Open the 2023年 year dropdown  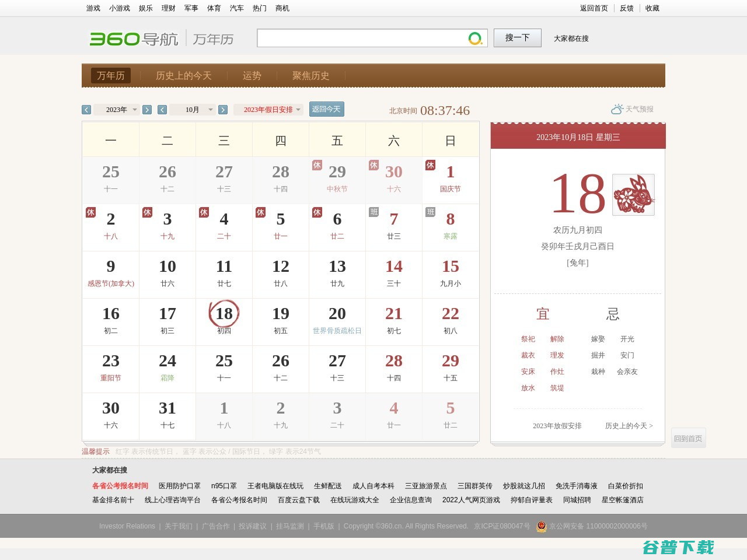pos(117,110)
